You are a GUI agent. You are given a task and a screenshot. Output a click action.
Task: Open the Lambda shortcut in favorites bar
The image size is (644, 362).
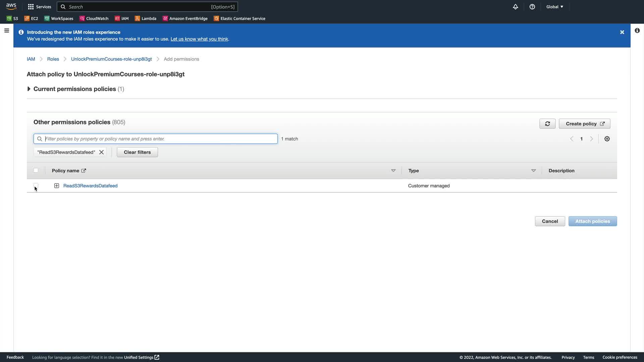tap(146, 18)
